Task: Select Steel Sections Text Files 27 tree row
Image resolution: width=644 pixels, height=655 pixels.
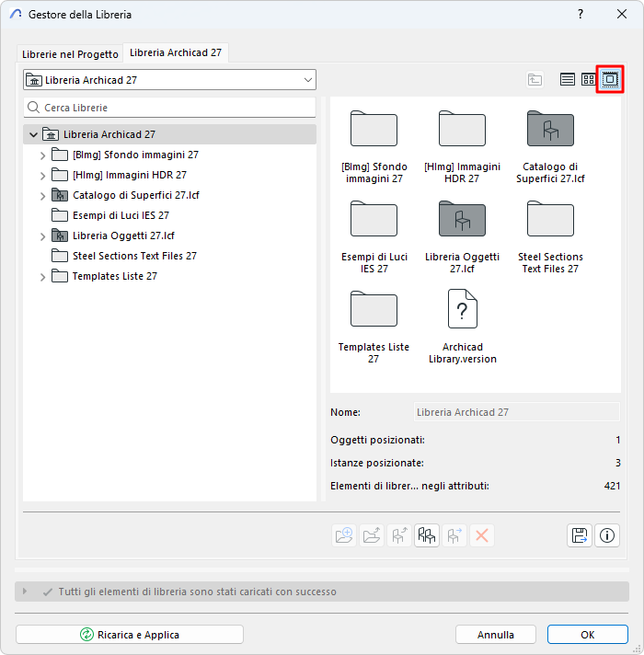Action: (169, 256)
